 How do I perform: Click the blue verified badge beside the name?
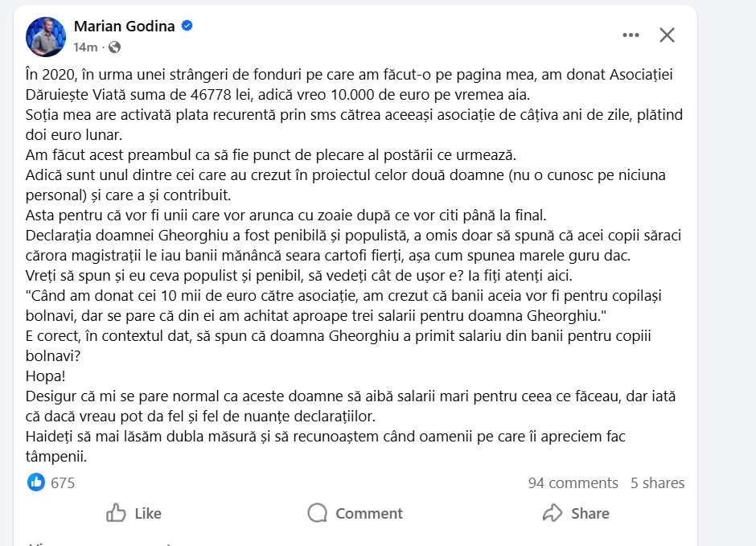187,27
